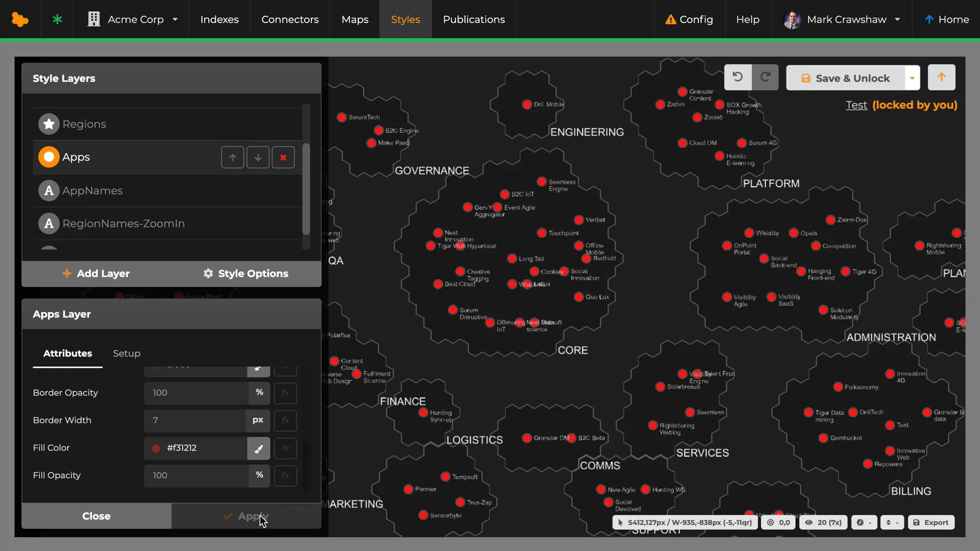980x551 pixels.
Task: Expand the Save & Unlock dropdown arrow
Action: coord(912,78)
